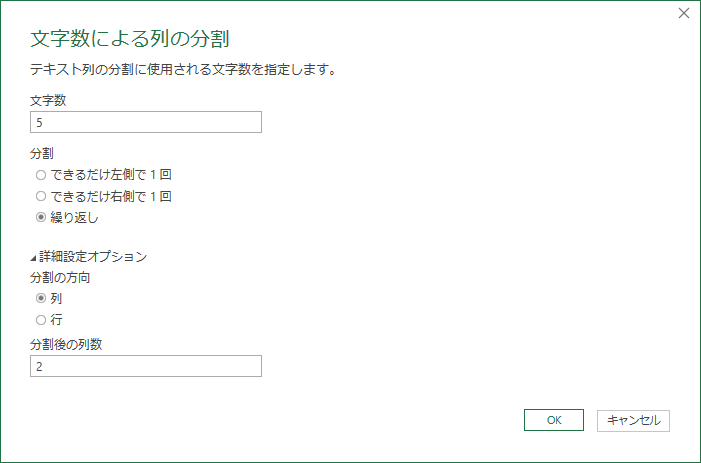Choose the 繰り返し radio option
The width and height of the screenshot is (701, 463).
[41, 217]
